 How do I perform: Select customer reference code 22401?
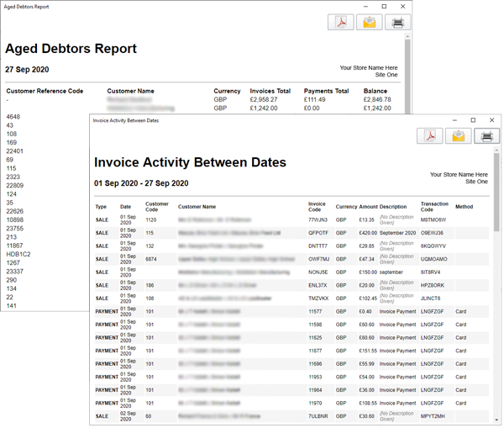click(15, 151)
